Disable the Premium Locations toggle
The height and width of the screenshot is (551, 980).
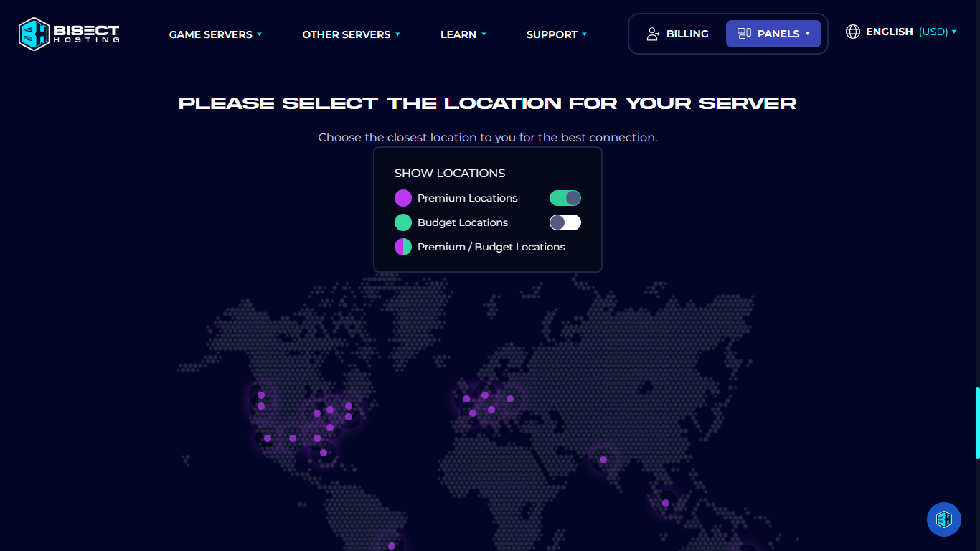point(565,197)
